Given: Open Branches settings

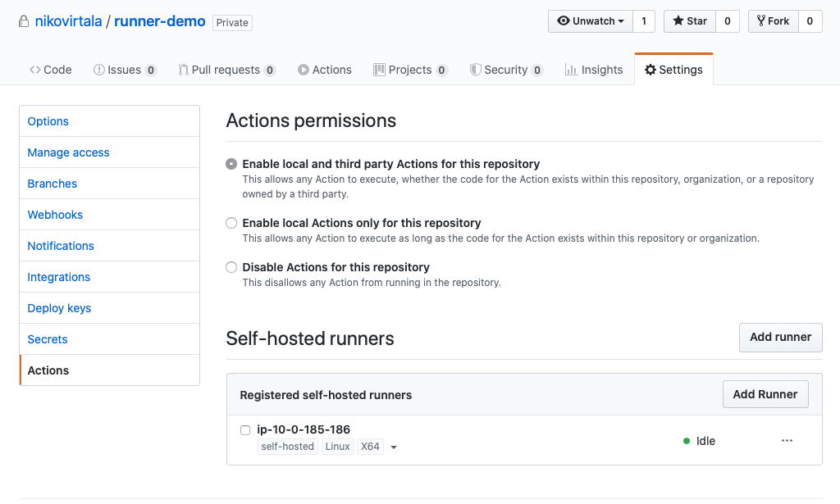Looking at the screenshot, I should click(110, 184).
